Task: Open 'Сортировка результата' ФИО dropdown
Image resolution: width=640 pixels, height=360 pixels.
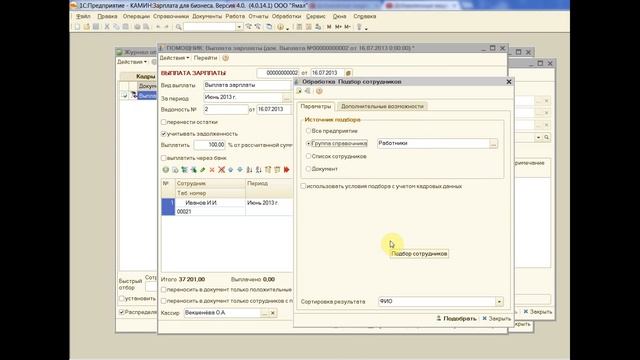Action: click(499, 302)
